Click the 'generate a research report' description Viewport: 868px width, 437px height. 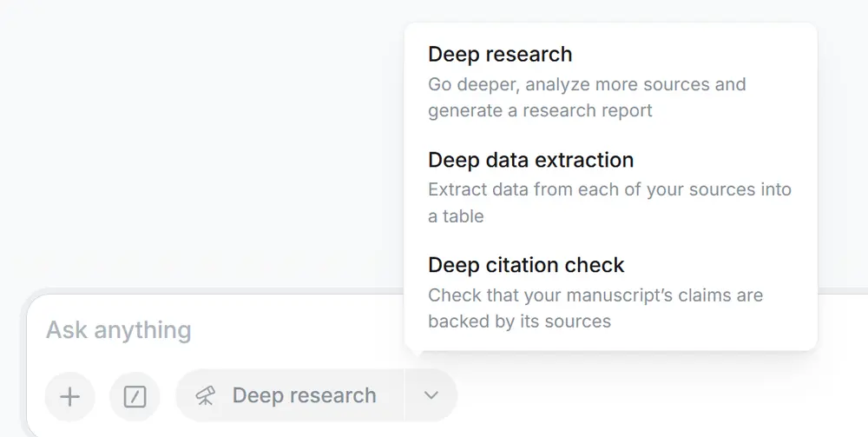540,110
